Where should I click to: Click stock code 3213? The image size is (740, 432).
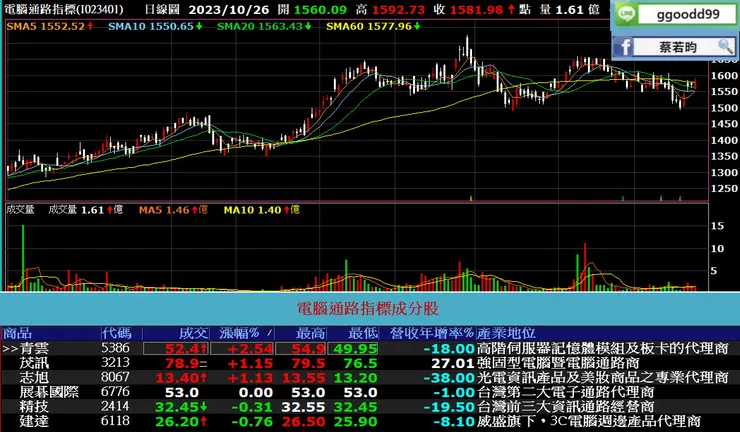[x=115, y=363]
